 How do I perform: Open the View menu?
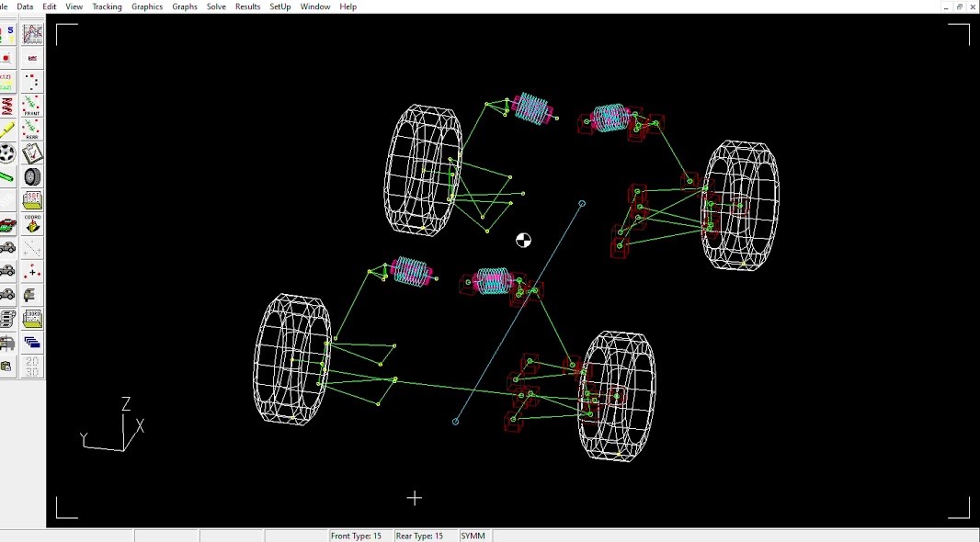point(74,6)
